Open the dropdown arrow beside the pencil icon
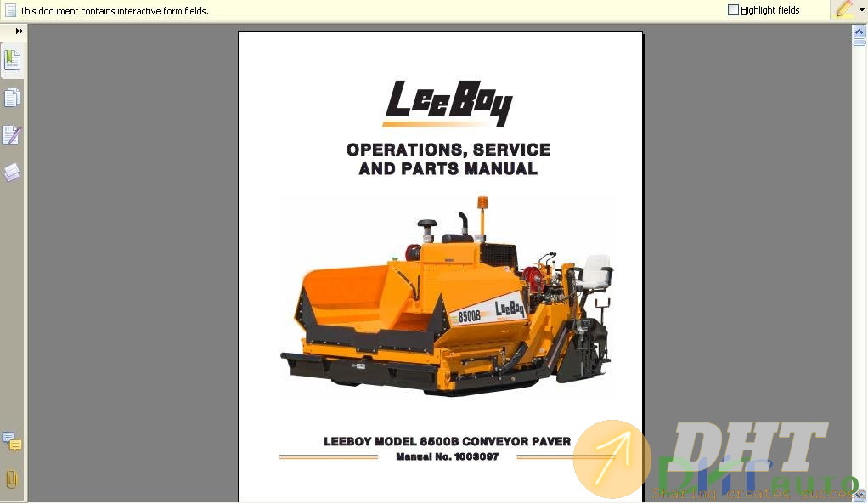The image size is (868, 504). (x=861, y=10)
